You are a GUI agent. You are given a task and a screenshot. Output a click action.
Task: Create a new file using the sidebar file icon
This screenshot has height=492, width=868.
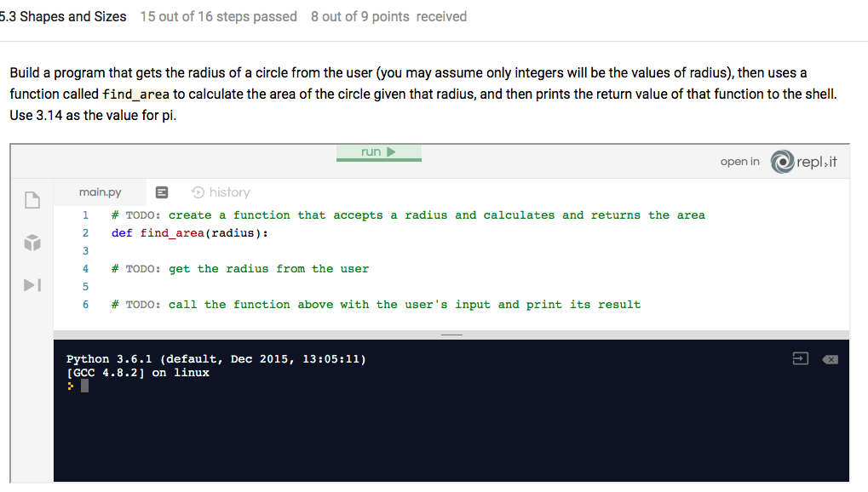click(x=32, y=199)
